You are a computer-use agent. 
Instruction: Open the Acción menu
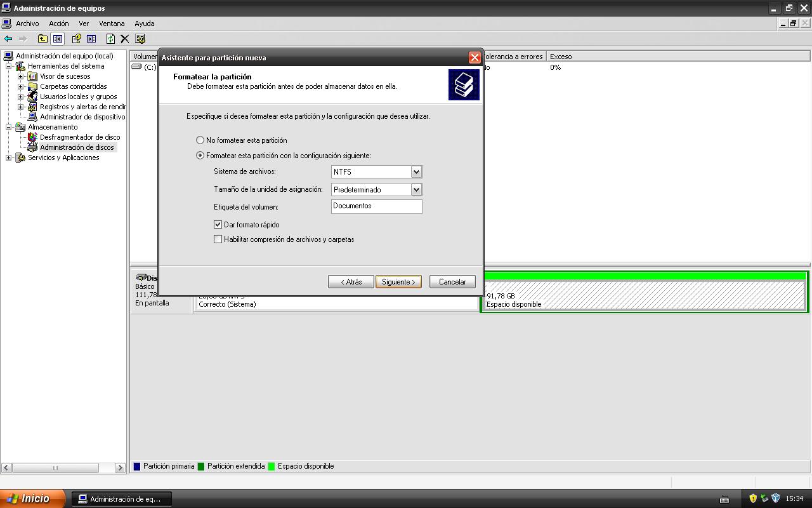(58, 23)
